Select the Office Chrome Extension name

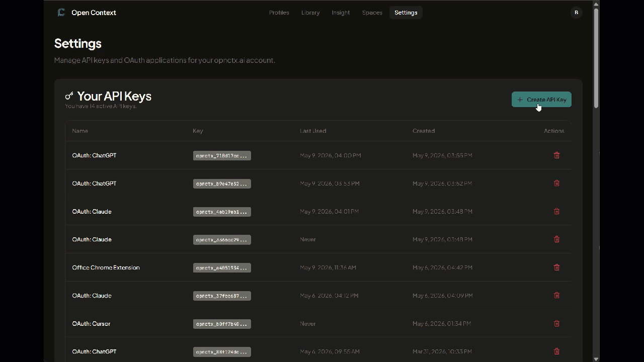coord(106,267)
